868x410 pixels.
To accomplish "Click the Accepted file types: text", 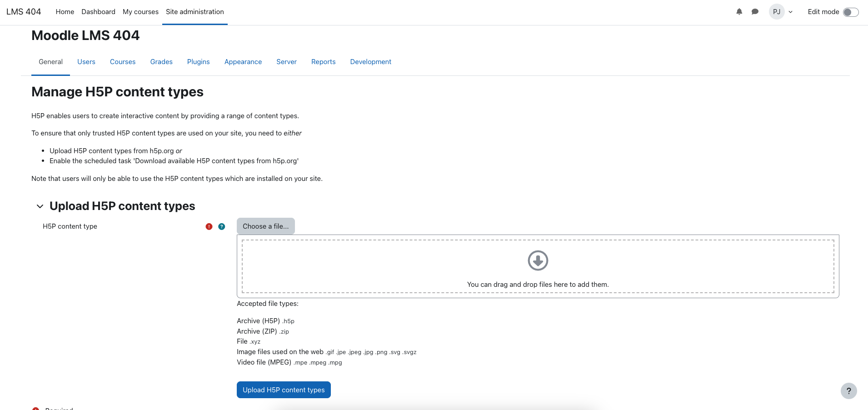I will [x=268, y=304].
